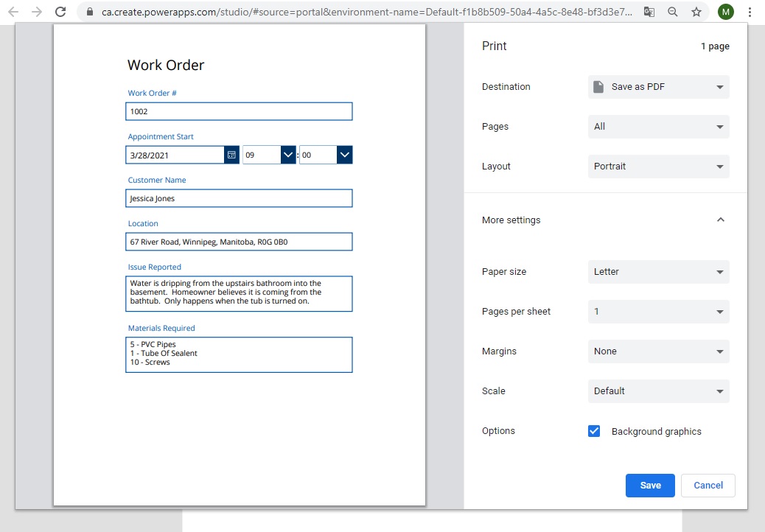Click the secure lock icon in the address bar
This screenshot has height=532, width=765.
tap(88, 12)
